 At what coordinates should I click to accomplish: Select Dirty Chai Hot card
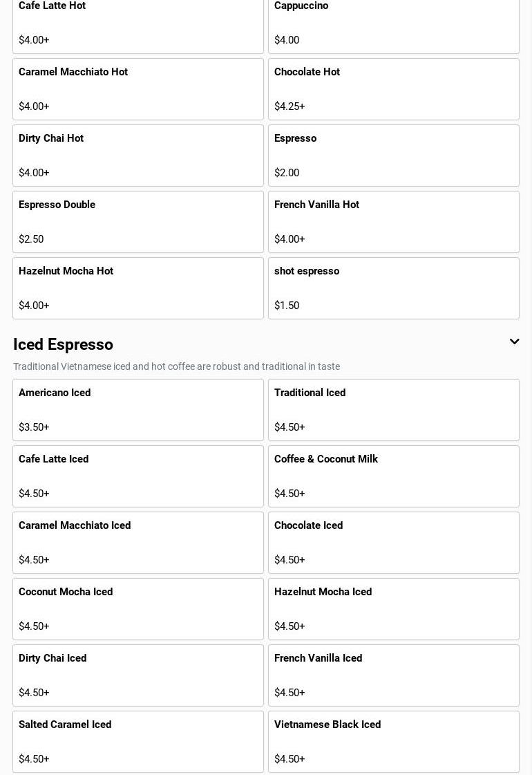[x=138, y=156]
